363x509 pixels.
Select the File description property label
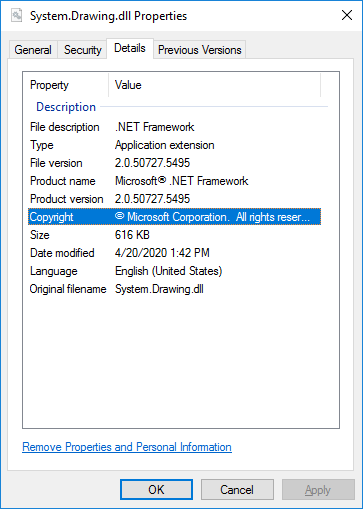coord(65,127)
